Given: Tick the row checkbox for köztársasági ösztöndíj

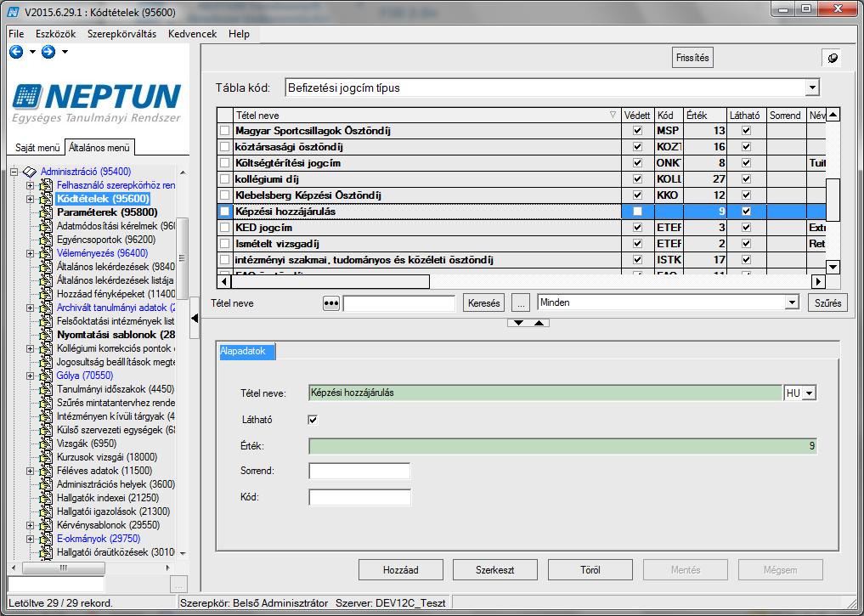Looking at the screenshot, I should [x=224, y=147].
